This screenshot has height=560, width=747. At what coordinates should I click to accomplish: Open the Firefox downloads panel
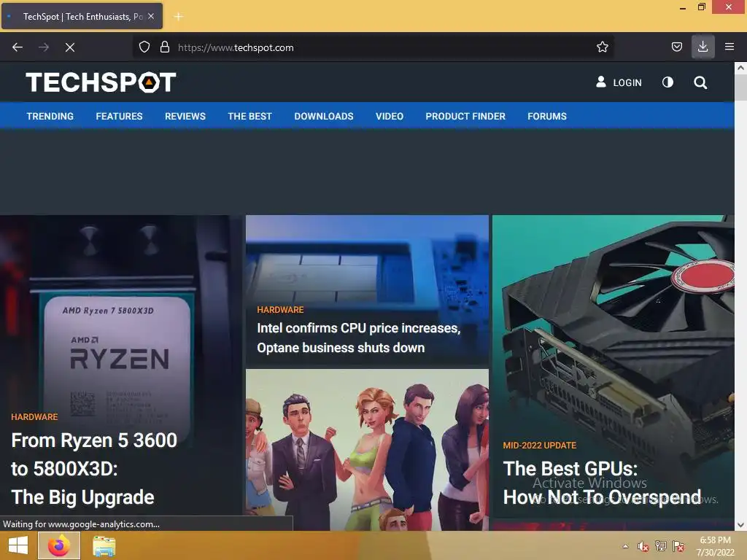pos(703,47)
